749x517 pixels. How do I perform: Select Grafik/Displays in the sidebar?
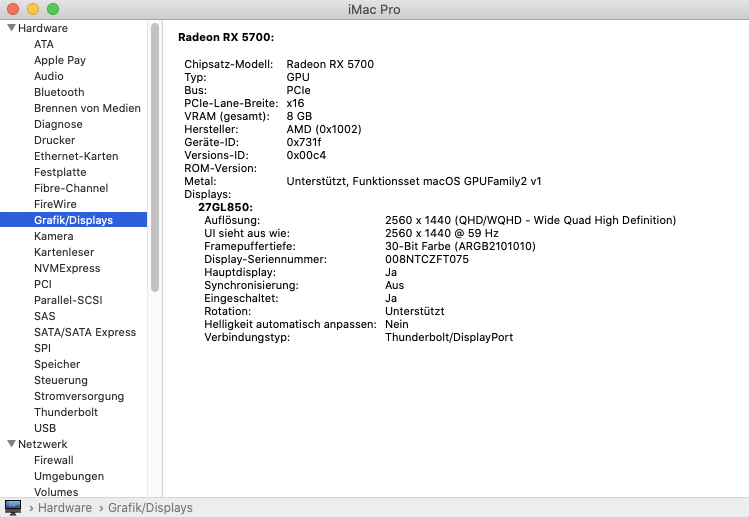pyautogui.click(x=73, y=220)
